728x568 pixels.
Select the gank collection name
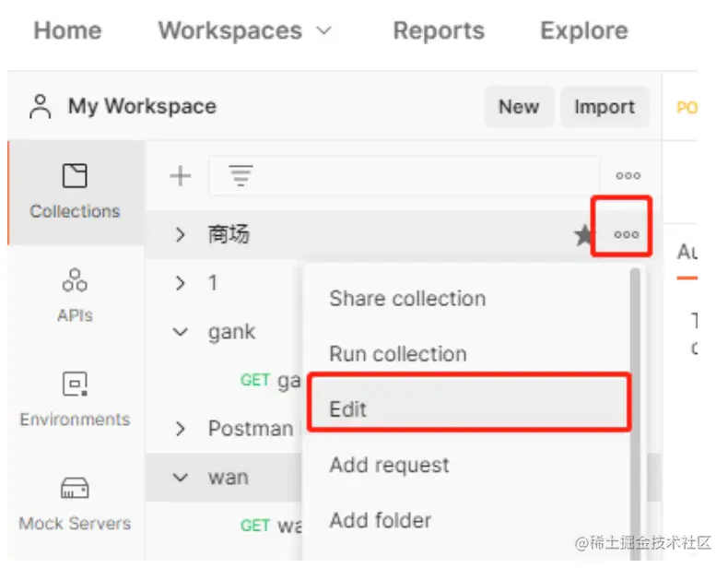pyautogui.click(x=231, y=332)
